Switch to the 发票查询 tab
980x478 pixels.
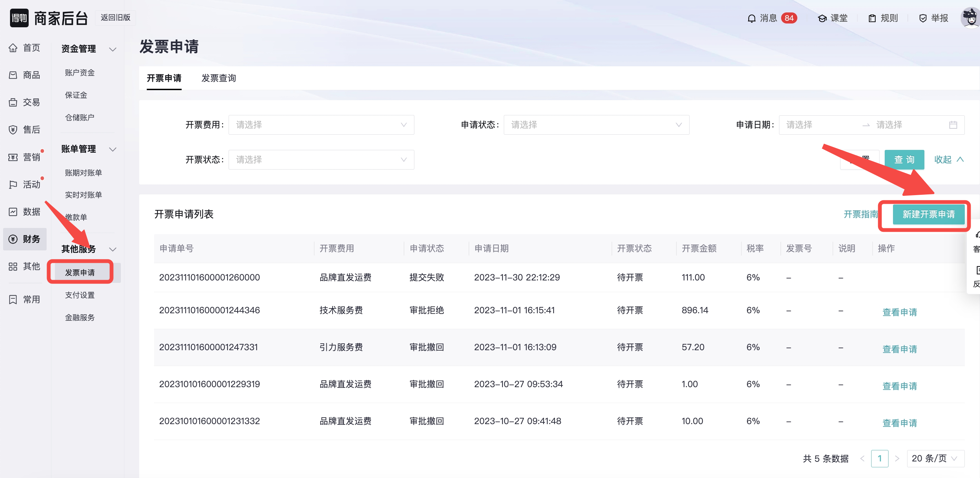[x=218, y=78]
